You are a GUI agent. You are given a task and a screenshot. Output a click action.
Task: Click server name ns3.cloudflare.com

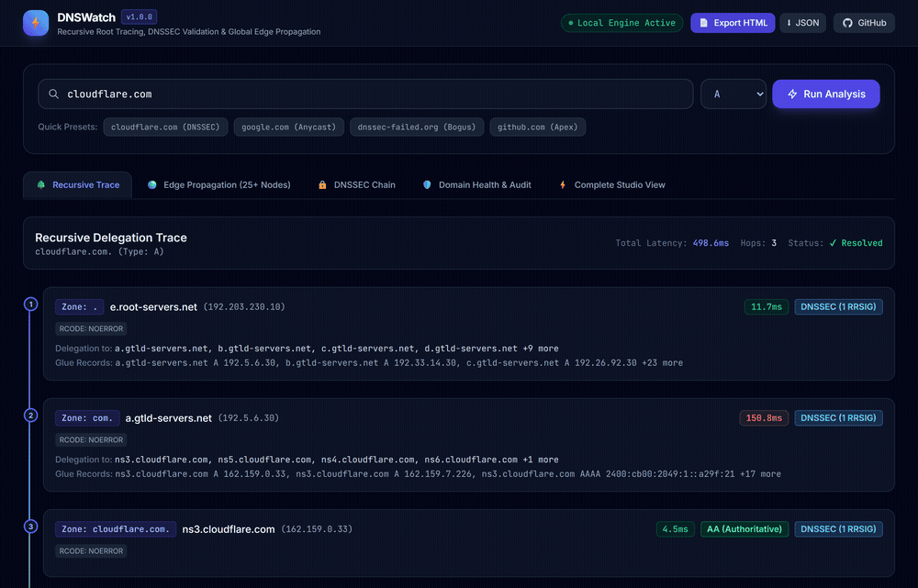(229, 529)
